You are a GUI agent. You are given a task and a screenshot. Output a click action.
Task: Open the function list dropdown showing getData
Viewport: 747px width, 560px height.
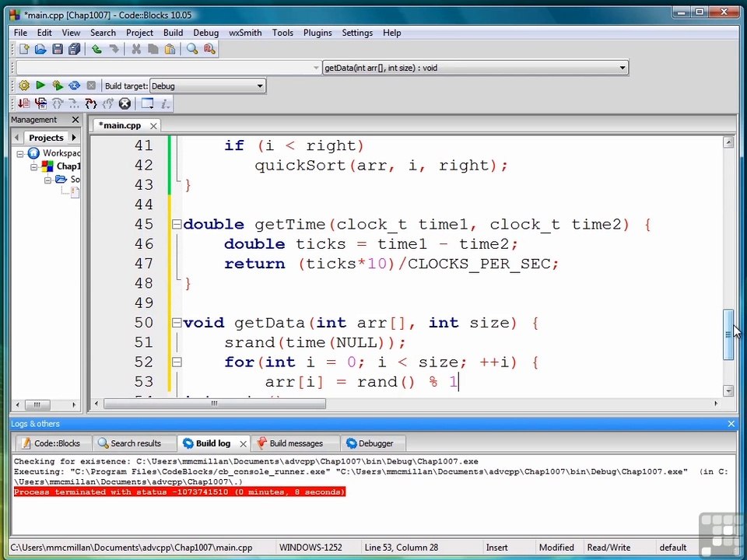point(475,68)
